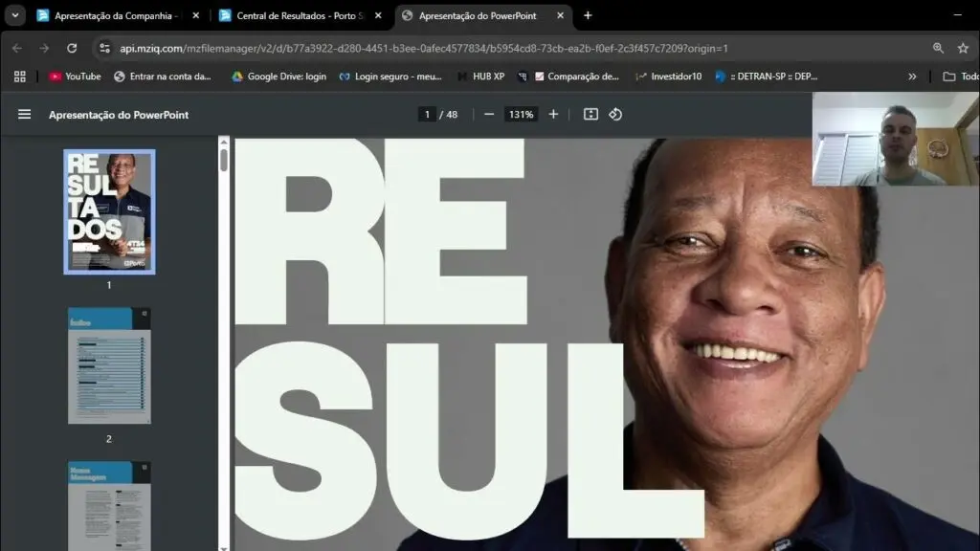Fit the page with the fit-to-page icon
The width and height of the screenshot is (980, 551).
pyautogui.click(x=590, y=115)
